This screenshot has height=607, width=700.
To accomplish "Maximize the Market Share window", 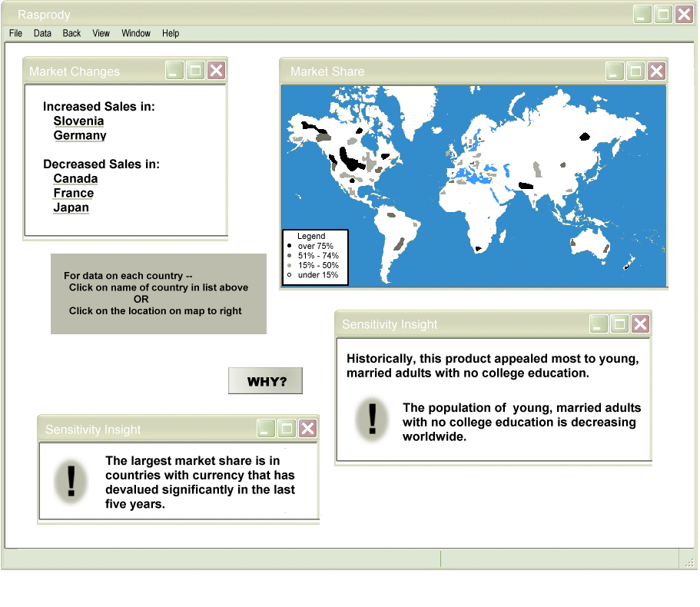I will tap(635, 71).
